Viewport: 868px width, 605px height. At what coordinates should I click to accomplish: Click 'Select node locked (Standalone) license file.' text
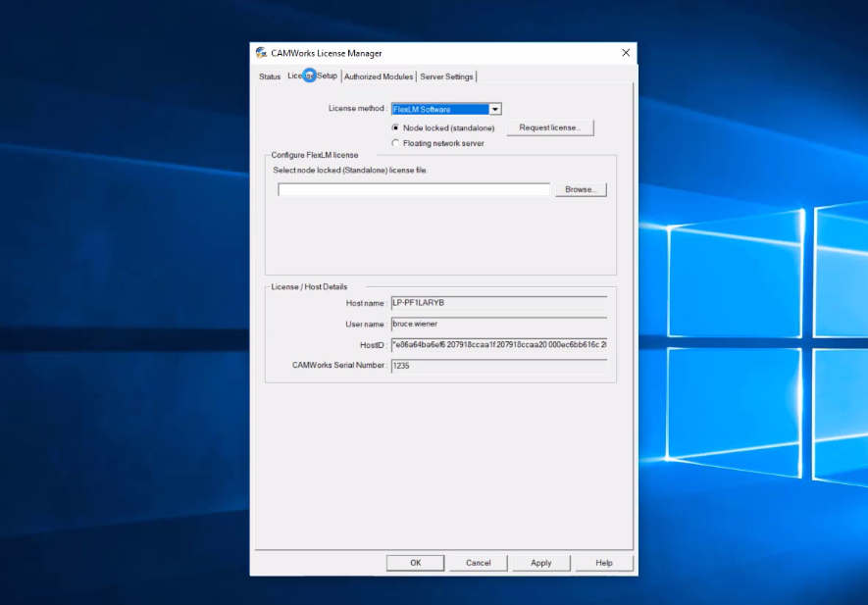(x=350, y=171)
